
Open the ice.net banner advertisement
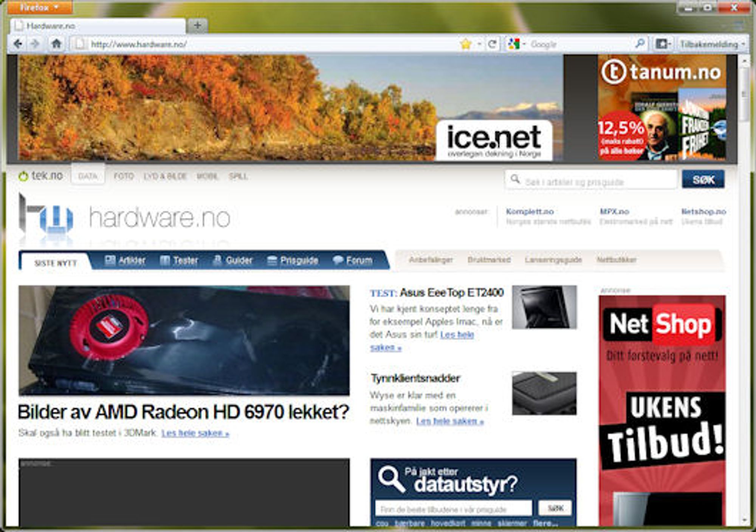[291, 108]
